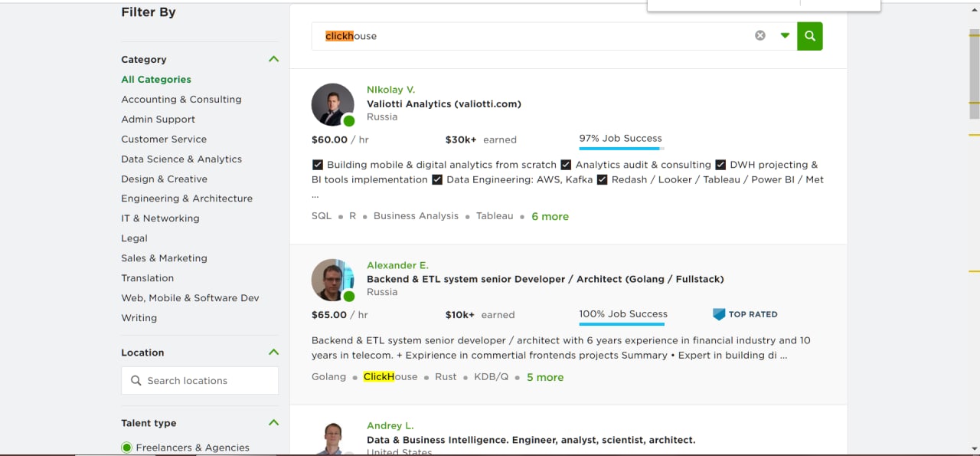980x456 pixels.
Task: Click inside the Search locations field
Action: pos(207,381)
